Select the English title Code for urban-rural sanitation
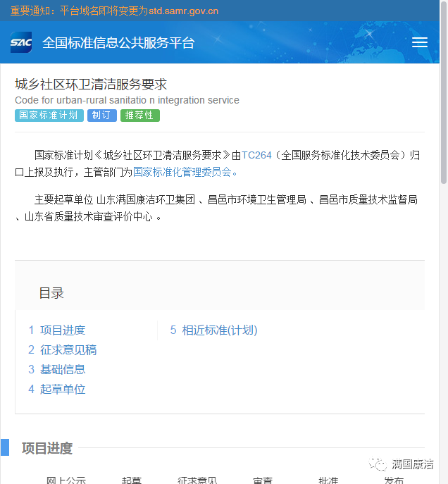Screen dimensions: 448x484 coord(127,100)
